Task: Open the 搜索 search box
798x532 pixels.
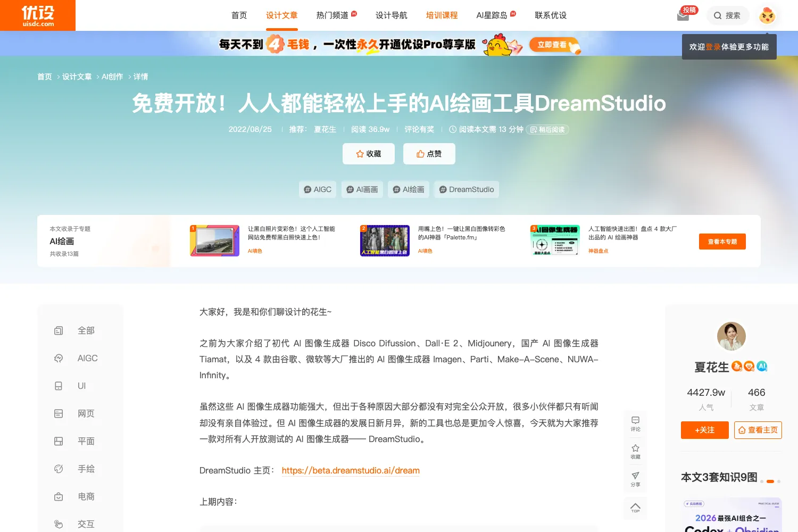Action: tap(727, 15)
